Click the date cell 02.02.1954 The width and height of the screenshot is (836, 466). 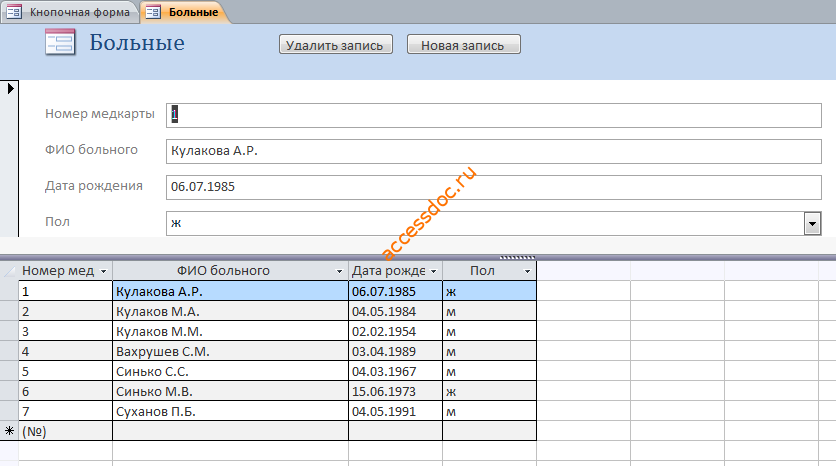pyautogui.click(x=396, y=332)
